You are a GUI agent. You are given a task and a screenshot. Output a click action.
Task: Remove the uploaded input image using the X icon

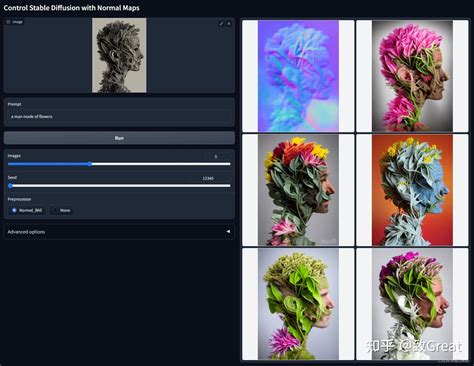coord(229,24)
